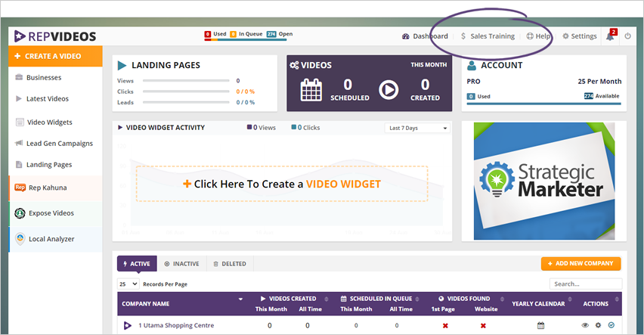Viewport: 644px width, 335px height.
Task: Click the yearly calendar icon in first row
Action: point(540,325)
